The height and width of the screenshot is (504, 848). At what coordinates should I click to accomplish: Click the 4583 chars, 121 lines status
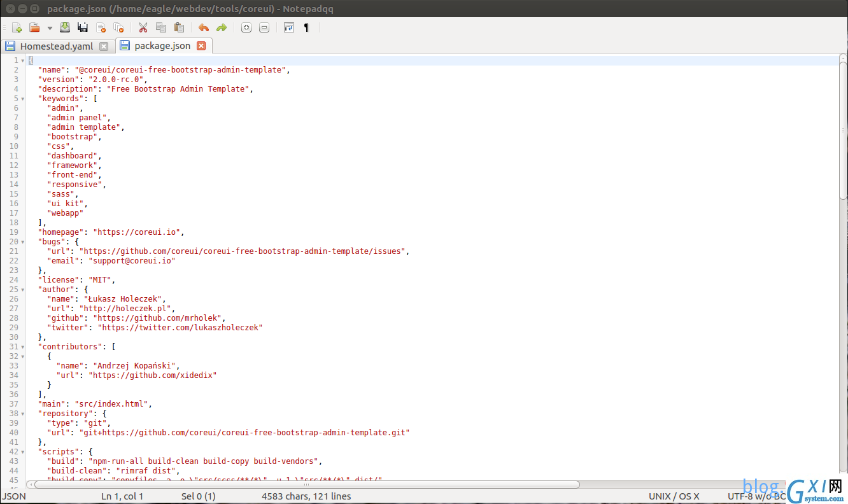point(306,496)
